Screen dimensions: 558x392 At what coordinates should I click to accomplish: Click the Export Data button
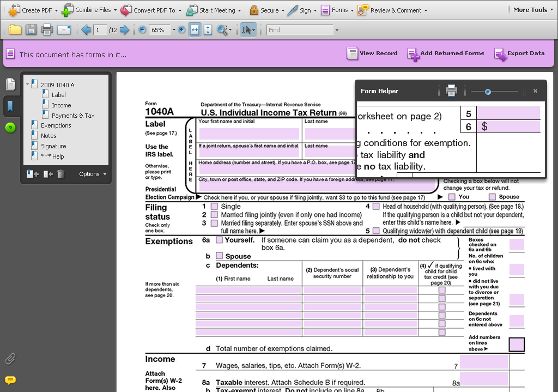point(519,53)
